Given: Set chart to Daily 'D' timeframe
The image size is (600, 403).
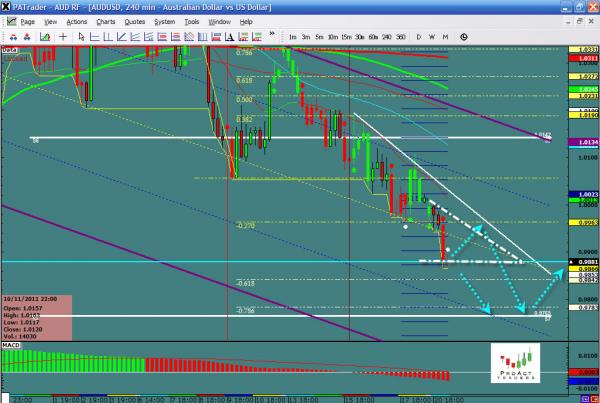Looking at the screenshot, I should click(x=418, y=35).
